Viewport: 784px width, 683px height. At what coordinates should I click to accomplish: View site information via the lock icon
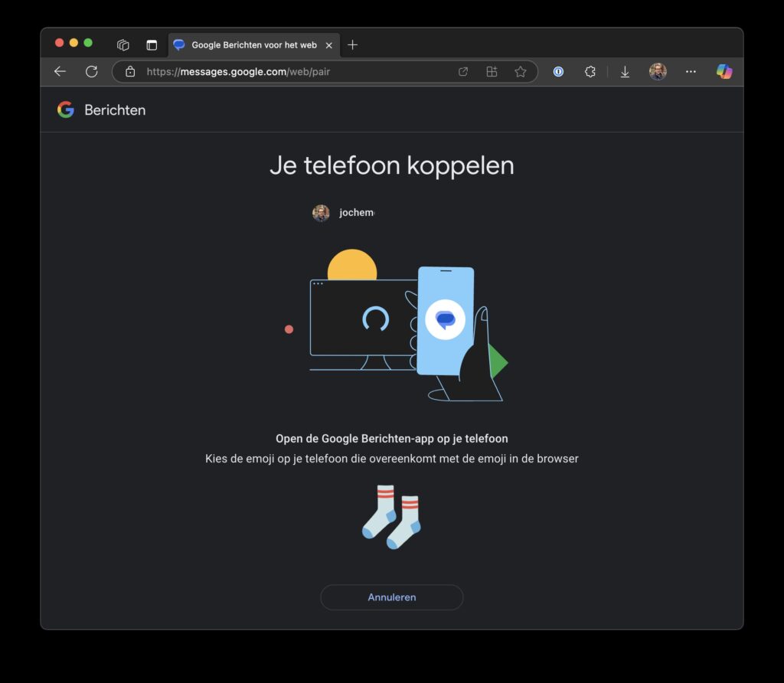[x=130, y=71]
